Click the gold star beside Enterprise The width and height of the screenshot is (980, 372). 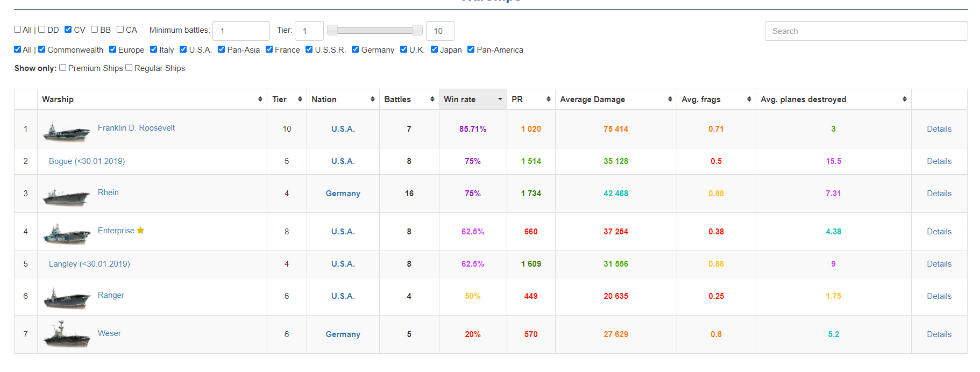point(140,231)
